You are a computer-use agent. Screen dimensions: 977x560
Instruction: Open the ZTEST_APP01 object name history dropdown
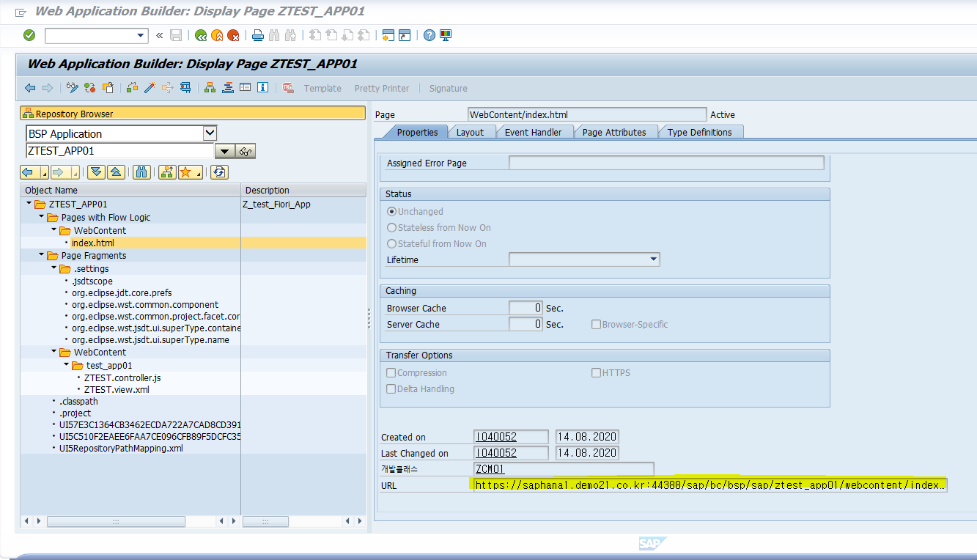pyautogui.click(x=224, y=151)
